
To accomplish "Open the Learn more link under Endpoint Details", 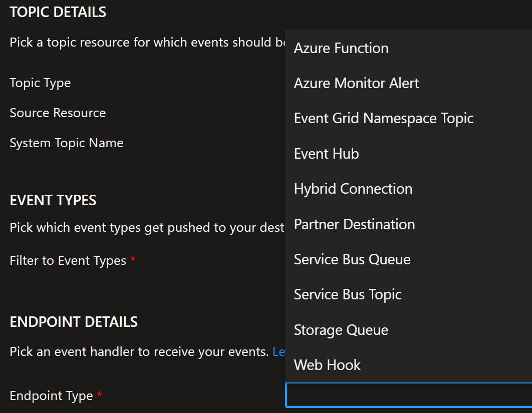I will coord(279,351).
